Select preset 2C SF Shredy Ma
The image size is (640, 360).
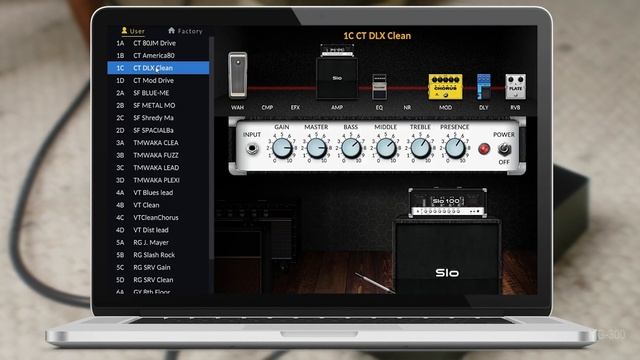click(x=158, y=118)
